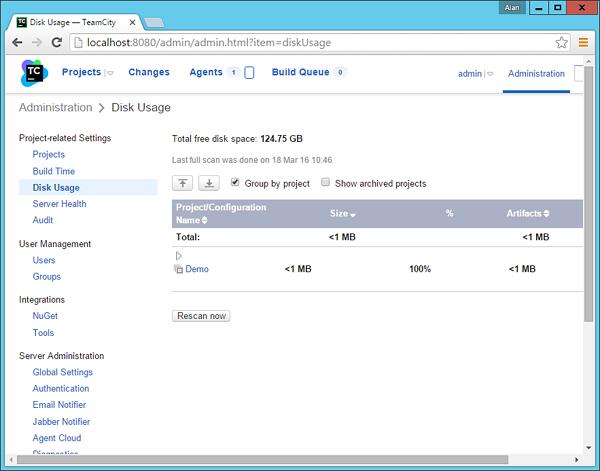
Task: Reload the page with the browser refresh icon
Action: (57, 43)
